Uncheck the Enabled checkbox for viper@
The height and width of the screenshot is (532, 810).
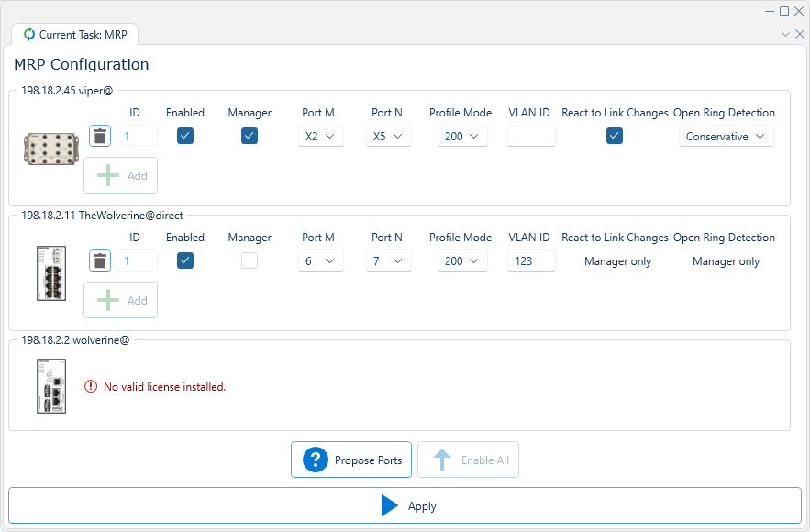point(184,135)
